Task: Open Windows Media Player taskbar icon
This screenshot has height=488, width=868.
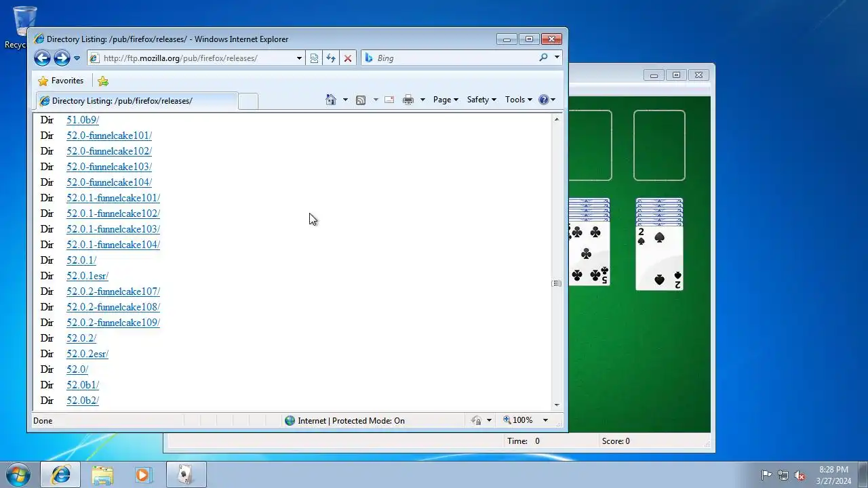Action: [x=143, y=475]
